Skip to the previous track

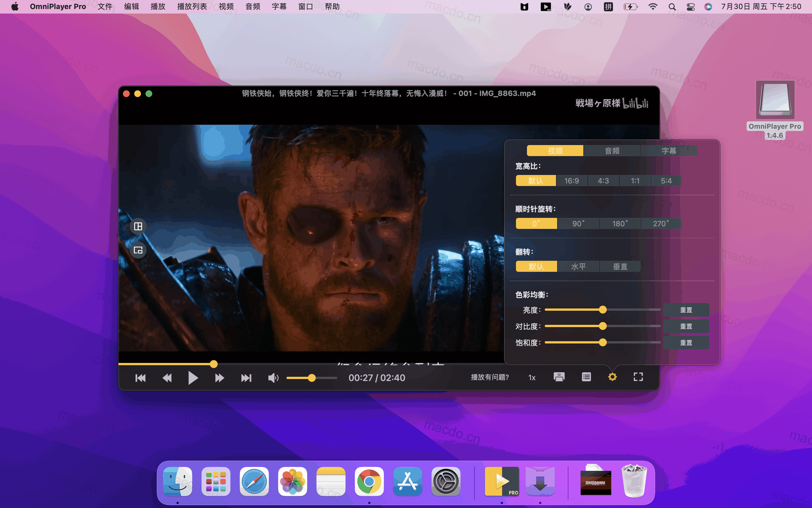tap(140, 378)
